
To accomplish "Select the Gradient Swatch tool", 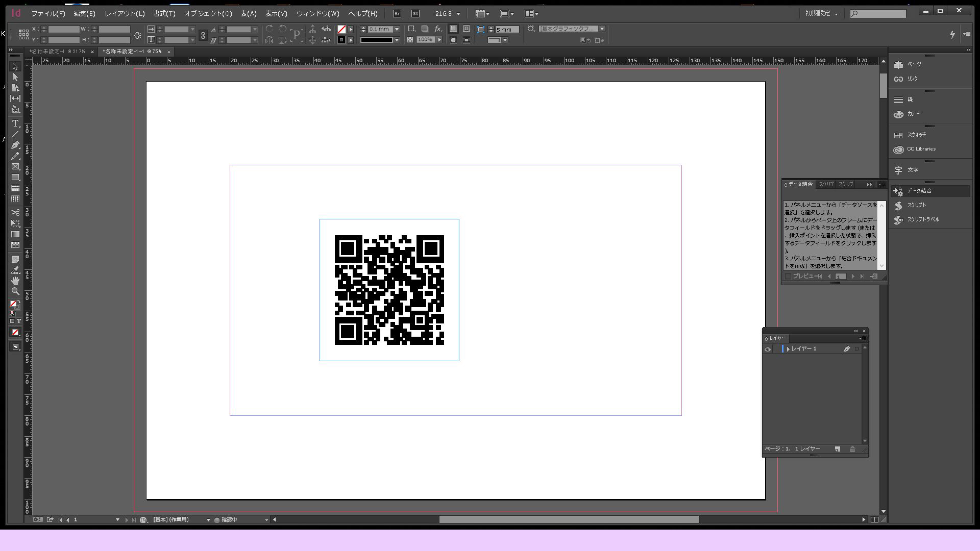I will [x=15, y=234].
